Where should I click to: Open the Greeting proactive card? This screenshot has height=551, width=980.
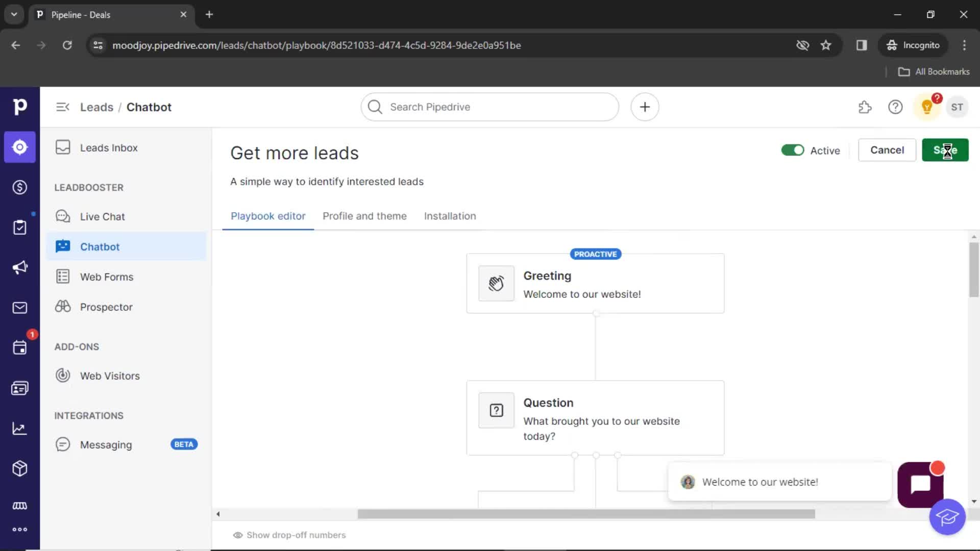coord(595,283)
